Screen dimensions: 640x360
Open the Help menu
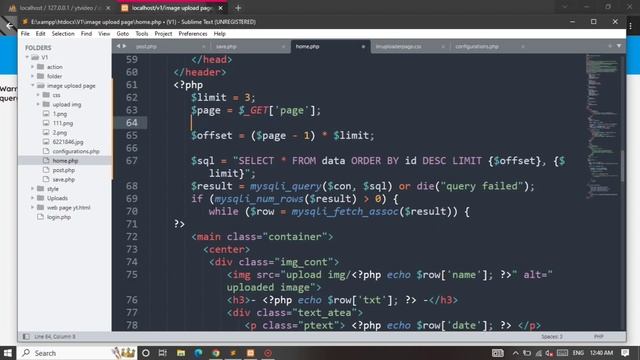(x=220, y=33)
